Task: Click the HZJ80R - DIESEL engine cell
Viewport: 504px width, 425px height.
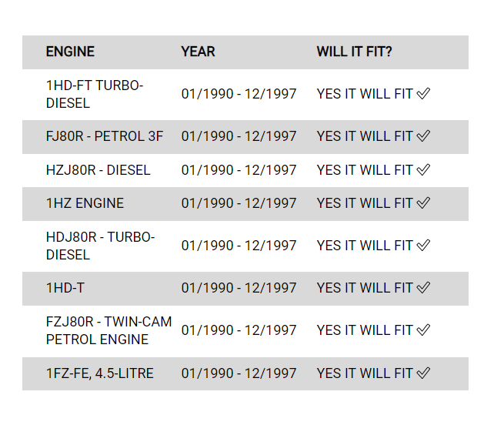Action: coord(98,170)
